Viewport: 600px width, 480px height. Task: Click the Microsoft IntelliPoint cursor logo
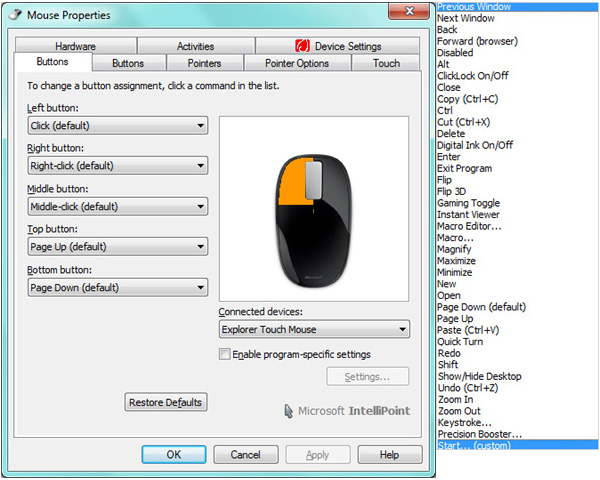[289, 411]
